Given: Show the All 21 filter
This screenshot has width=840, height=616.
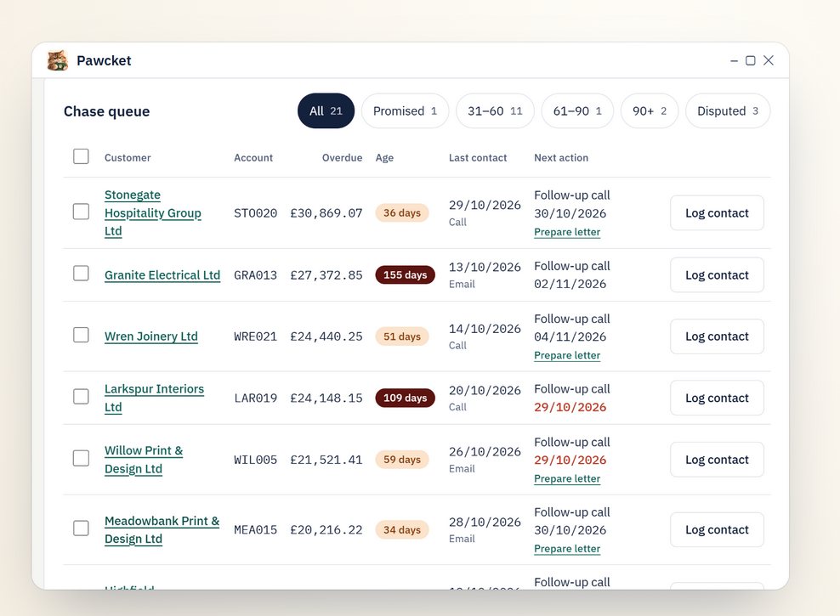Looking at the screenshot, I should [326, 110].
